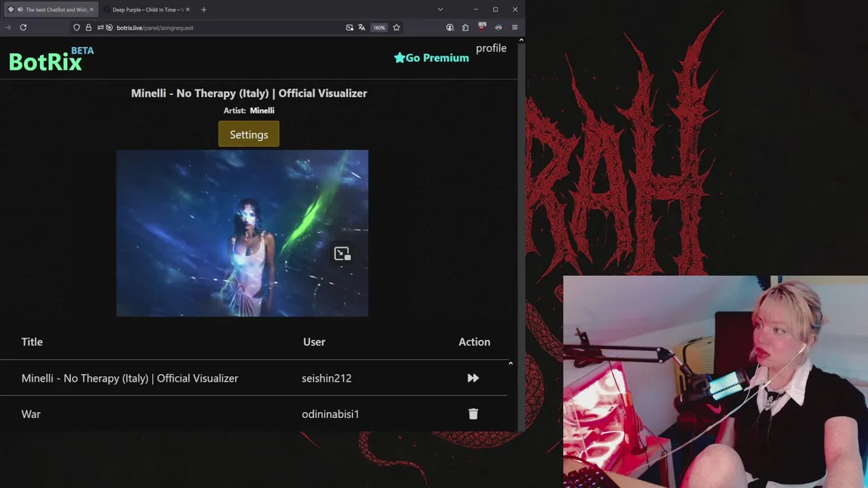Open the list all tabs dropdown

[x=440, y=9]
